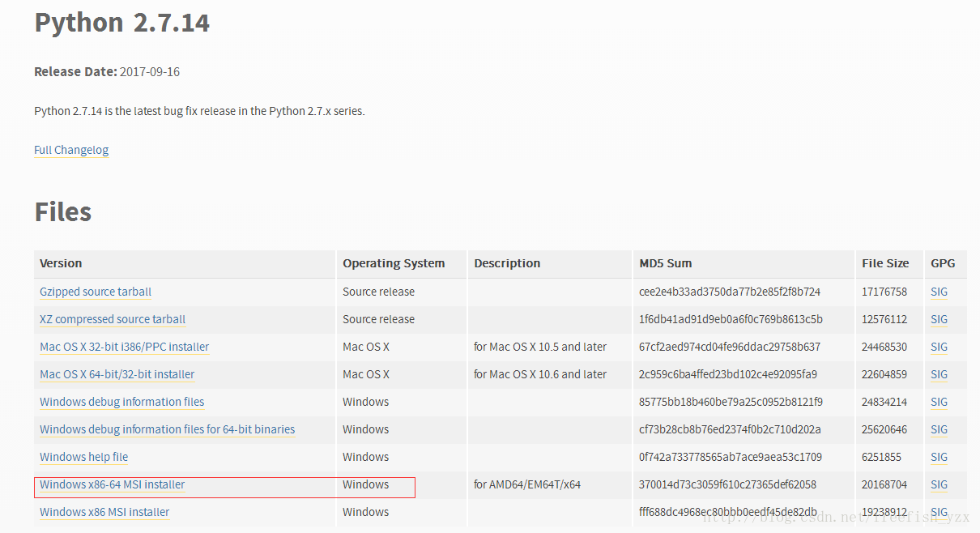Open SIG link in the 24834214 file size row
This screenshot has width=980, height=533.
939,402
